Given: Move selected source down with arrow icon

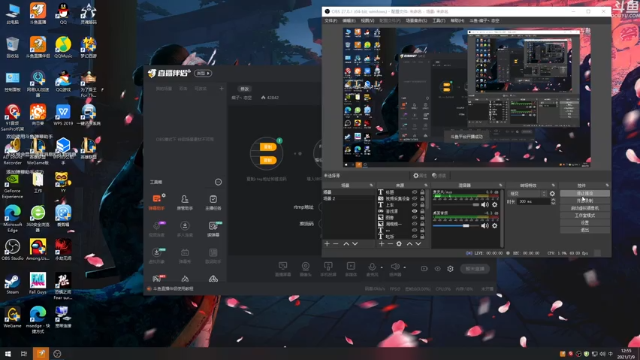Looking at the screenshot, I should [419, 244].
